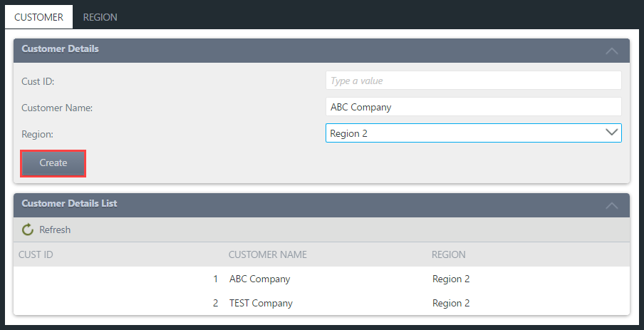
Task: Collapse the Customer Details List panel
Action: pos(611,205)
